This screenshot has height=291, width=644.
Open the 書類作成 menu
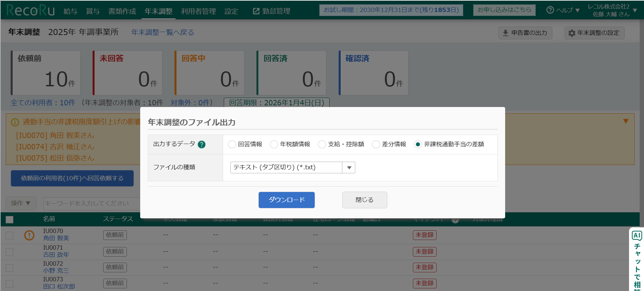tap(122, 11)
